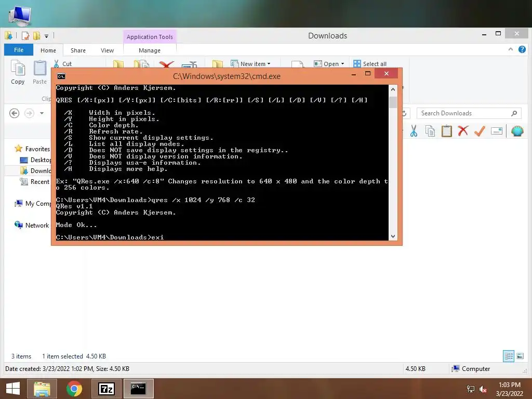Screen dimensions: 532x399
Task: Click the scissors Cut icon on the Classic toolbar
Action: click(x=414, y=131)
